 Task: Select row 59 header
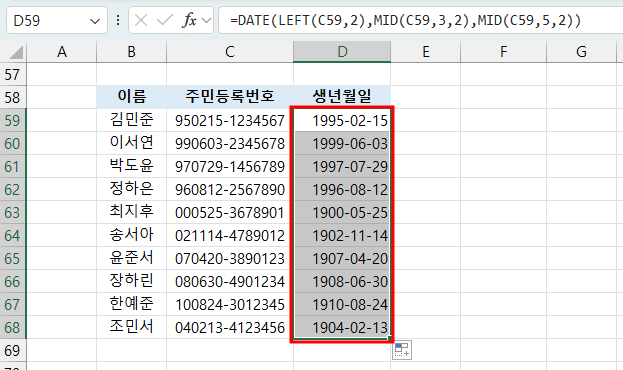tap(13, 120)
